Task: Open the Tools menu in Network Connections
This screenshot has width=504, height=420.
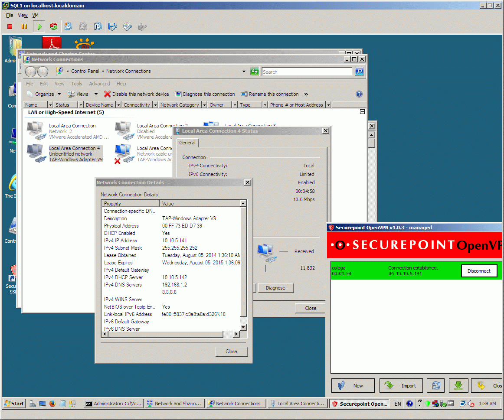Action: pos(76,84)
